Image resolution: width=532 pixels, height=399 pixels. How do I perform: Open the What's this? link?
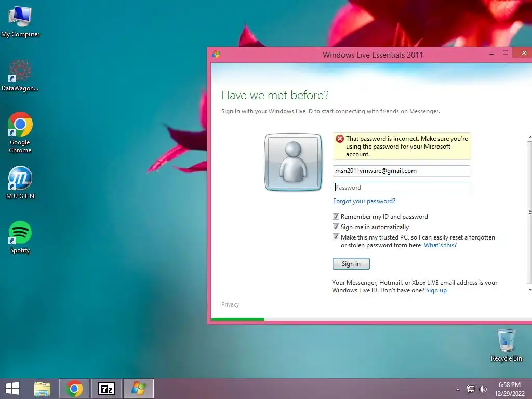(x=440, y=245)
